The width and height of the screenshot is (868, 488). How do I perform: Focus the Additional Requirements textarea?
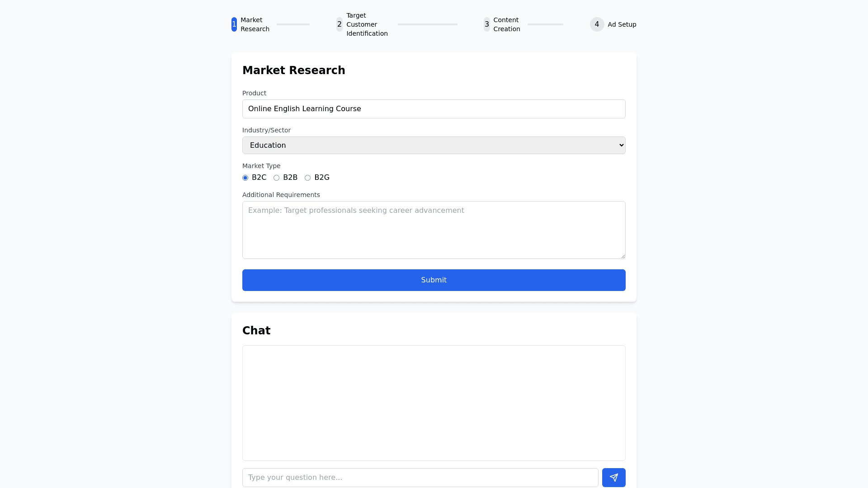[434, 230]
